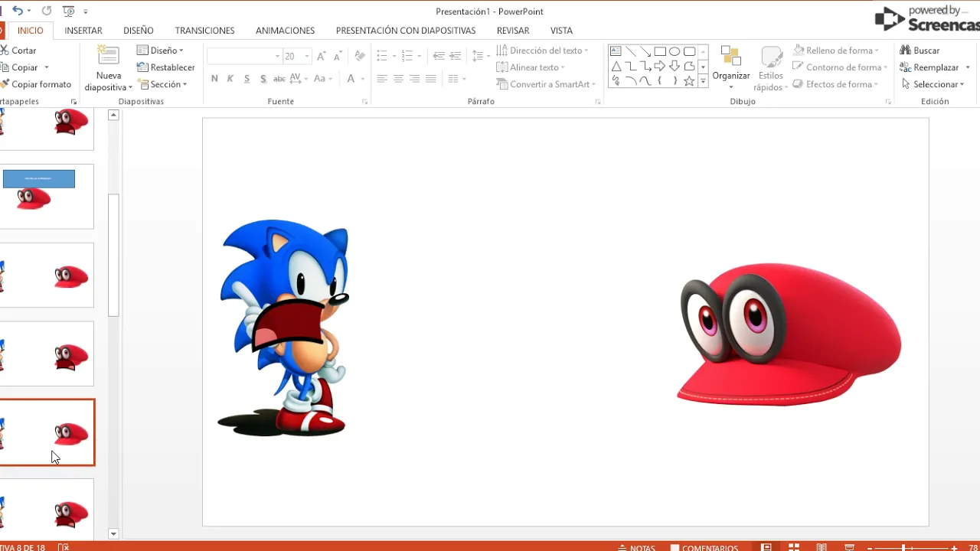This screenshot has width=980, height=551.
Task: Pick the oval shape in gallery
Action: coord(675,51)
